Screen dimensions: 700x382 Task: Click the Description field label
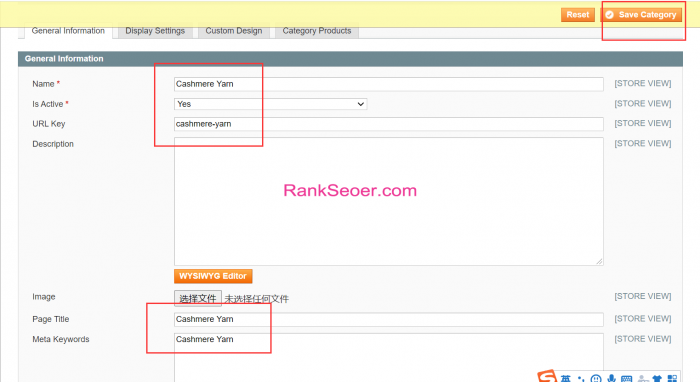(x=53, y=144)
